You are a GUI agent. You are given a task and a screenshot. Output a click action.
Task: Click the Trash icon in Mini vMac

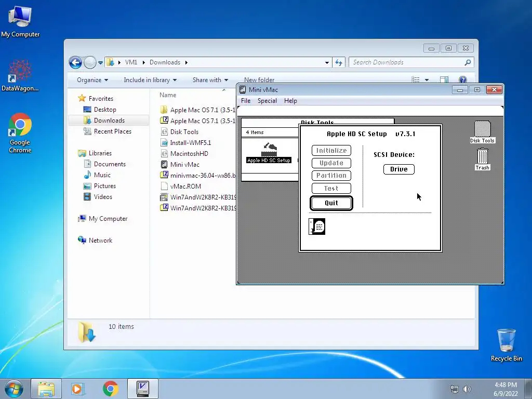tap(482, 159)
